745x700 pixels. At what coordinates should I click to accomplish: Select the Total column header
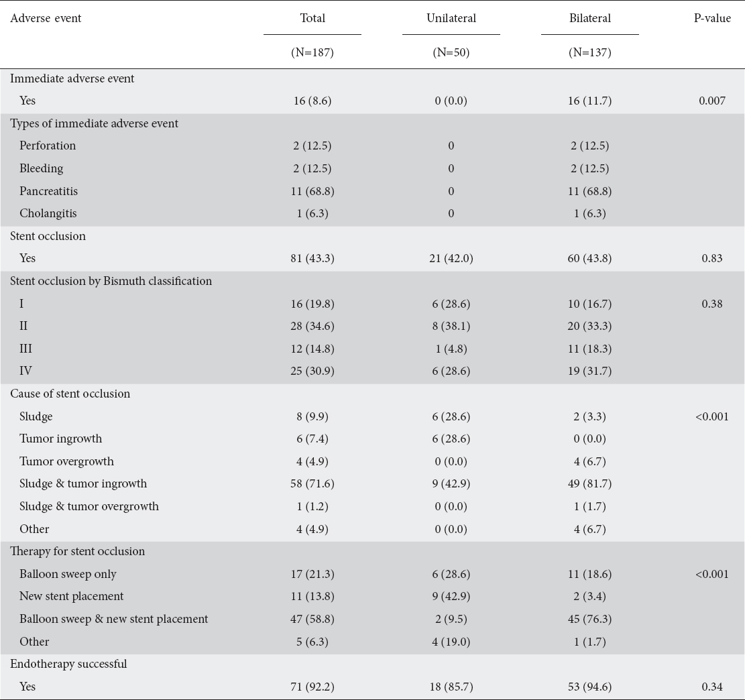pyautogui.click(x=312, y=19)
